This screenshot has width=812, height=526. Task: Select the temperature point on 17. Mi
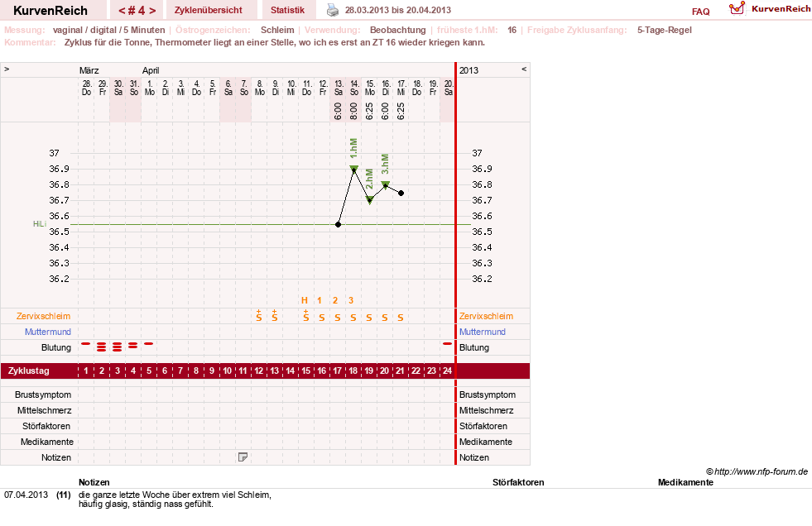(x=401, y=193)
